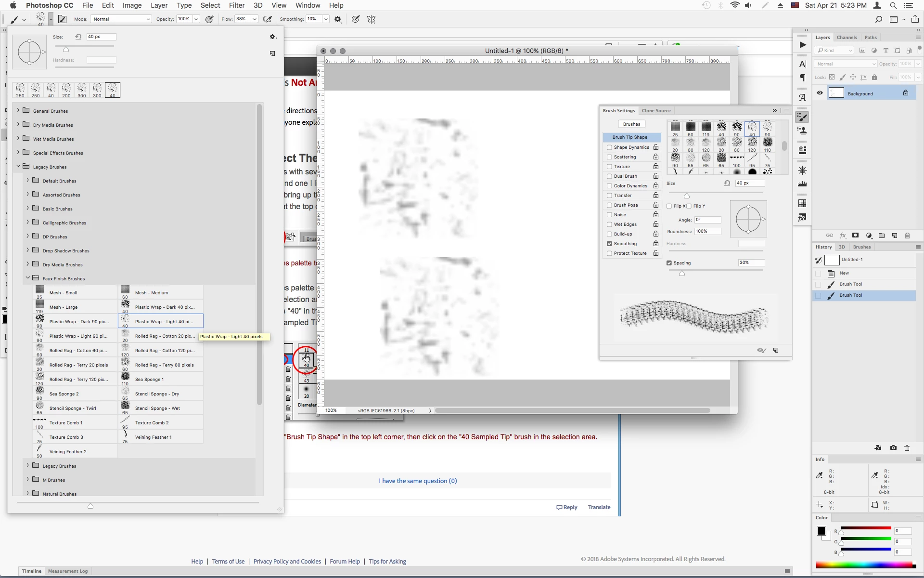Enable the Flip X checkbox
The image size is (924, 578).
pos(669,206)
